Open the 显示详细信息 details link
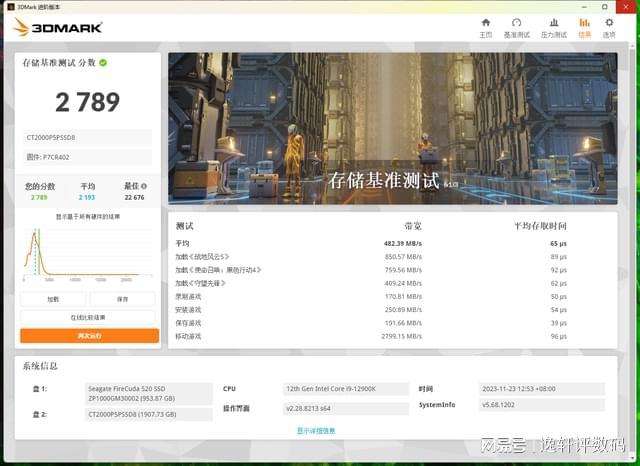The width and height of the screenshot is (640, 466). pyautogui.click(x=316, y=430)
